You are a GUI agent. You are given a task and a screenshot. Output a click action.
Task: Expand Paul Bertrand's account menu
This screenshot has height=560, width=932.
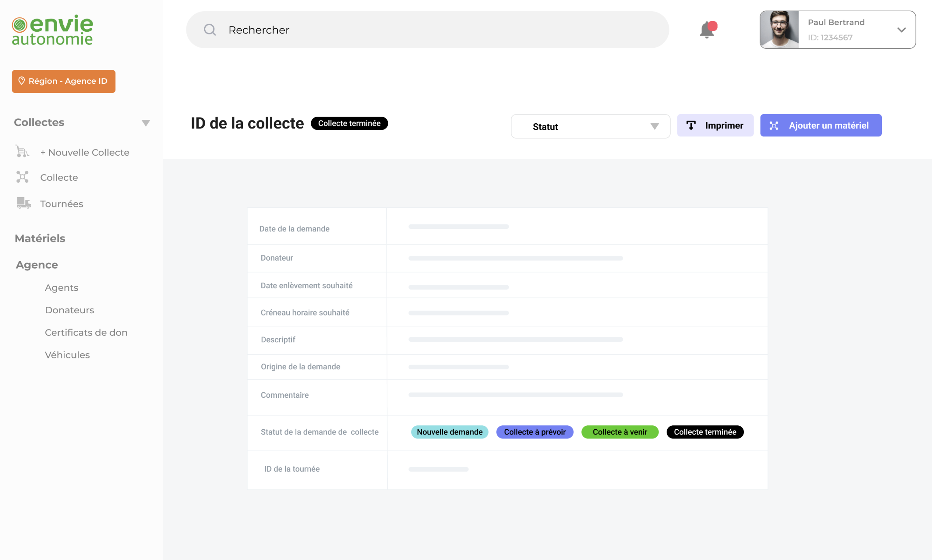[903, 29]
